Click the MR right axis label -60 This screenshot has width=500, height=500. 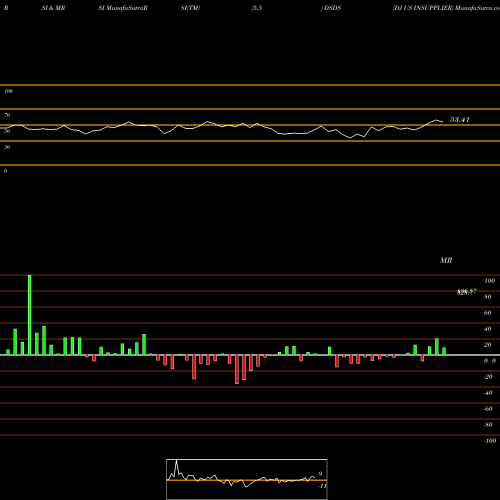[488, 409]
